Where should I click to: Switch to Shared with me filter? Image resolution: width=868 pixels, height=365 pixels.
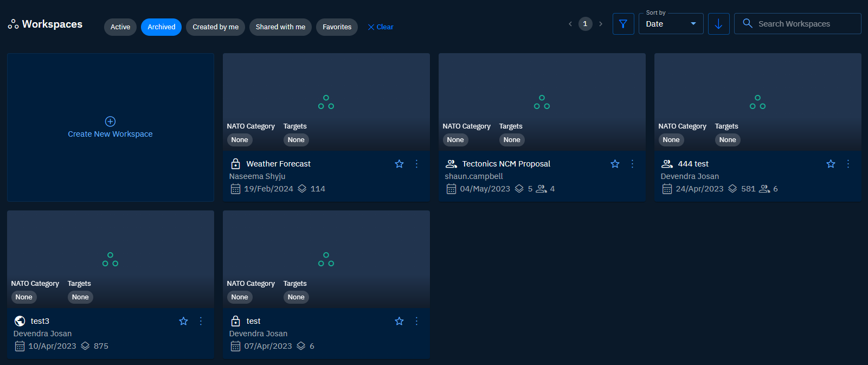[x=280, y=27]
